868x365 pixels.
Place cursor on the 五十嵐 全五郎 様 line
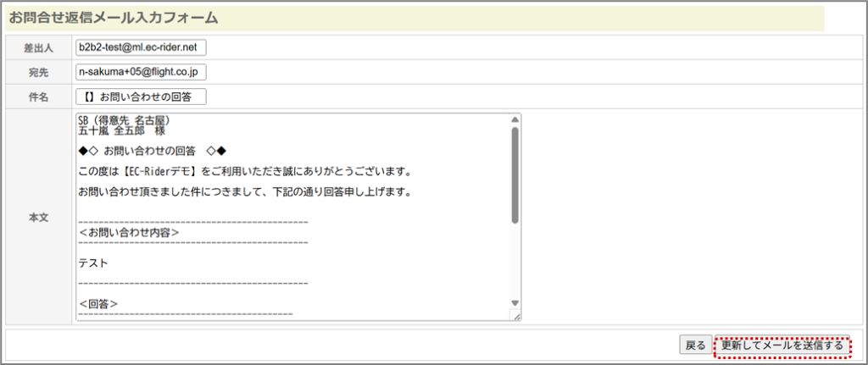click(121, 131)
